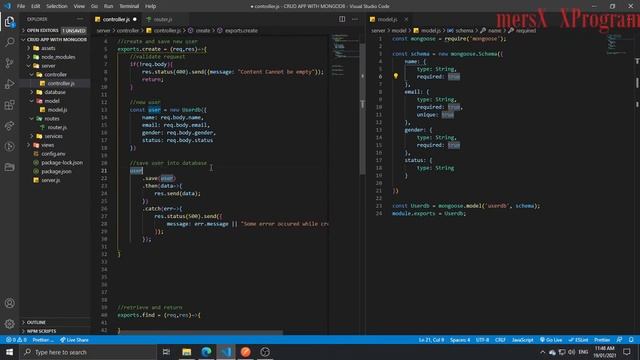Click the controller.js minimap
Screen dimensions: 640x360
coord(344,55)
